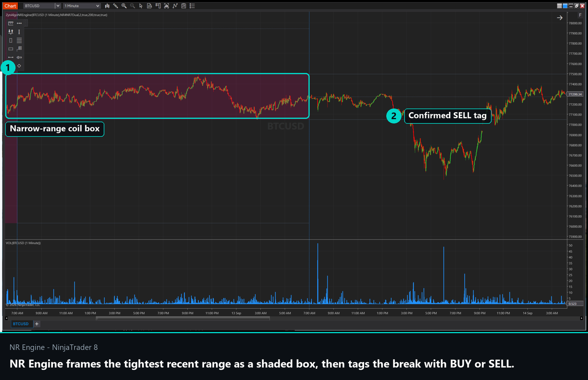The height and width of the screenshot is (380, 588).
Task: Click the blue interval link swatch
Action: 565,6
